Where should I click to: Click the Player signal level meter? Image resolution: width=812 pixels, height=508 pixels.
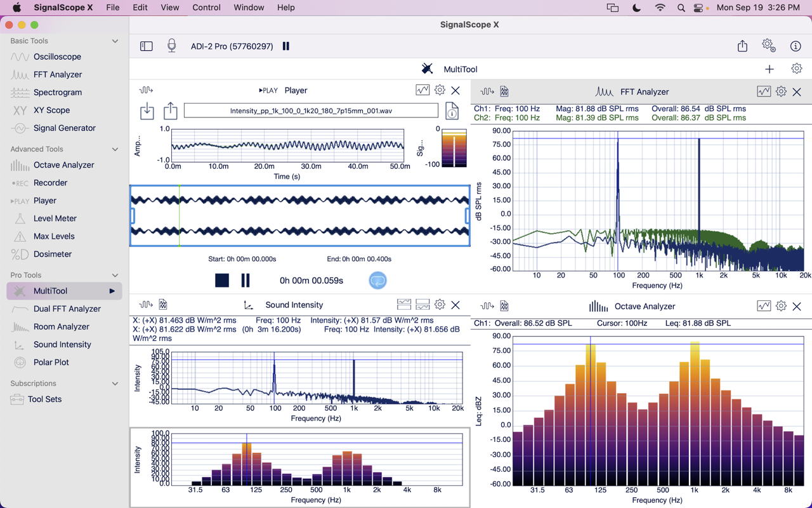454,148
